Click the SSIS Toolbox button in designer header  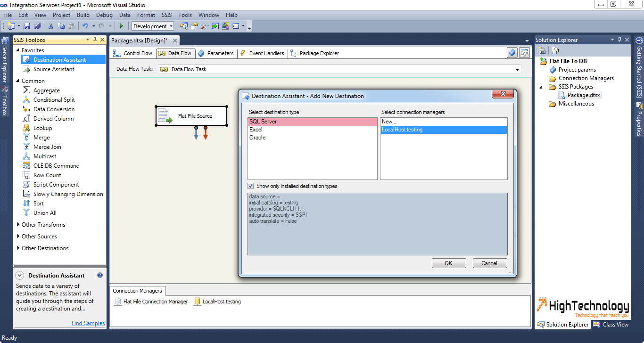(x=524, y=53)
